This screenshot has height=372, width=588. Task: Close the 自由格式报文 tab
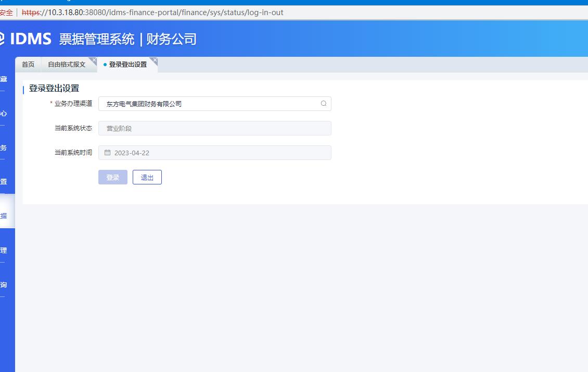[x=94, y=60]
